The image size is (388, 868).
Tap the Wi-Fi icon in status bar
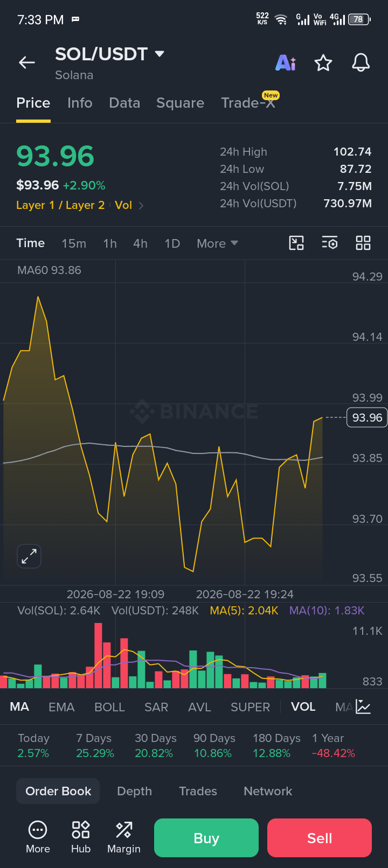click(281, 20)
